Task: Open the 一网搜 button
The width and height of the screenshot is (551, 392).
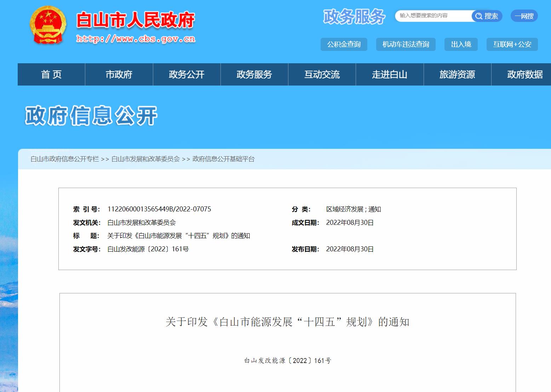Action: [524, 16]
